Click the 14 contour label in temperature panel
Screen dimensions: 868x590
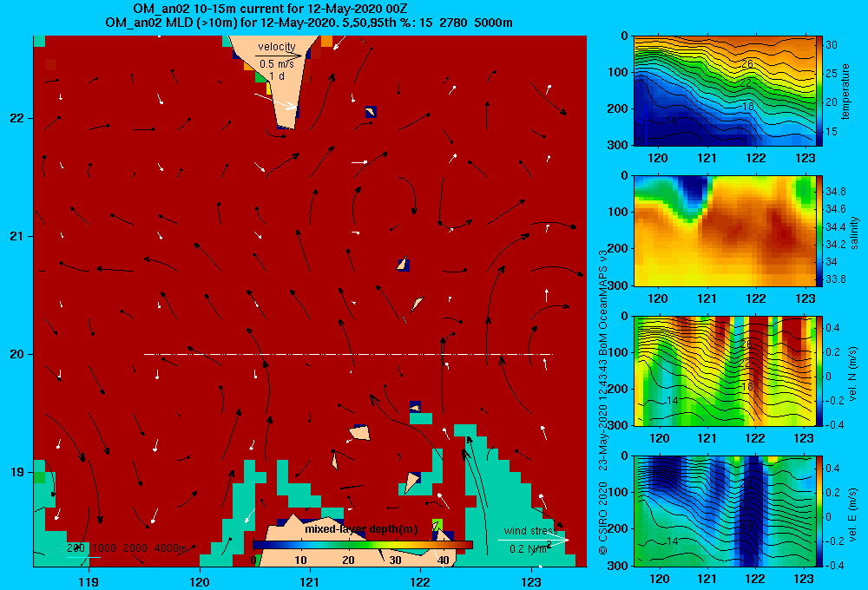(670, 120)
